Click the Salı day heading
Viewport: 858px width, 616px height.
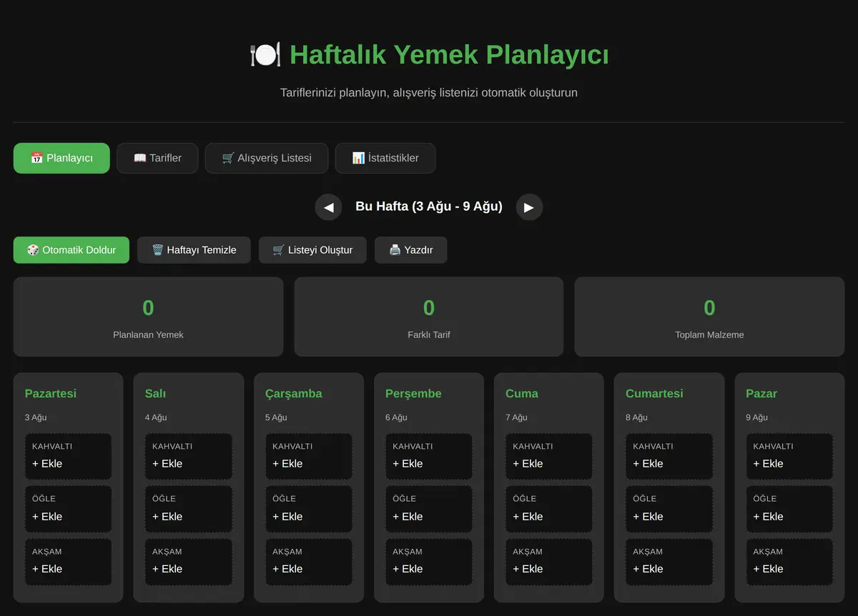(155, 394)
